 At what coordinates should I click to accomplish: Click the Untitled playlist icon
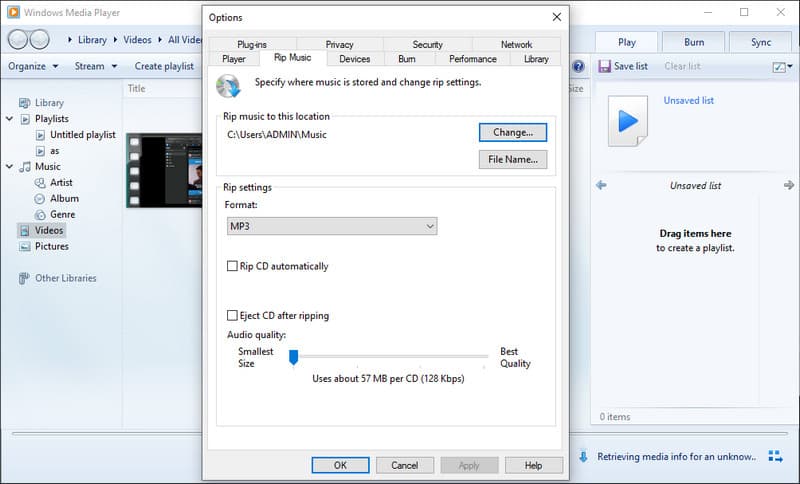pyautogui.click(x=40, y=135)
